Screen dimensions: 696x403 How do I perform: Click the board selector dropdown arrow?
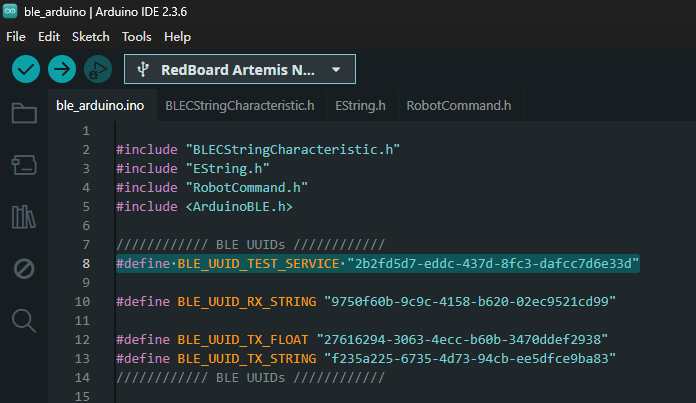[336, 70]
